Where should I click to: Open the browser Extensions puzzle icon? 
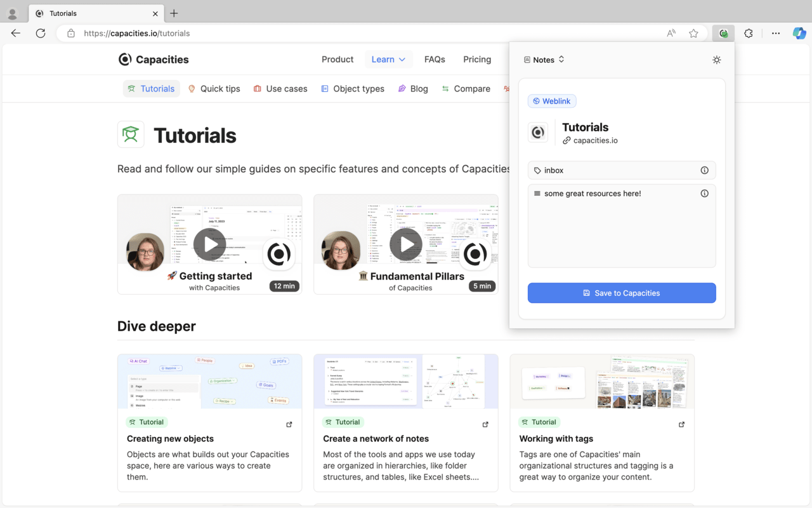point(749,34)
